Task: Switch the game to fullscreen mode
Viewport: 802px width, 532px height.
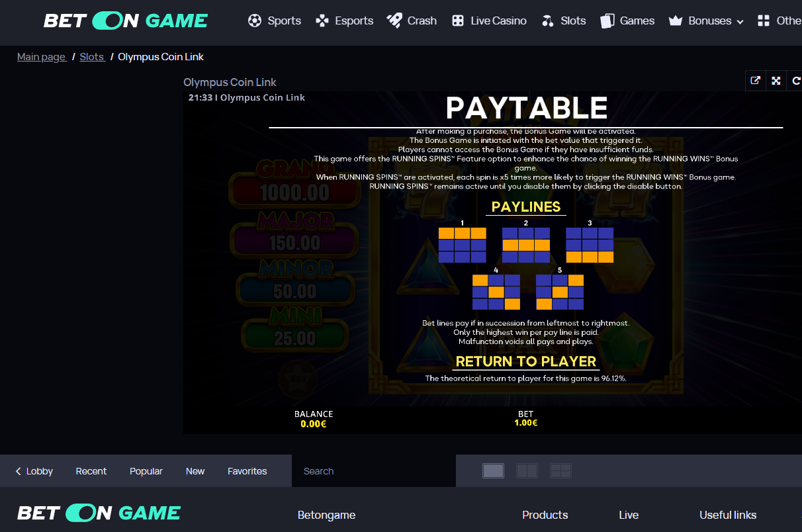Action: click(776, 81)
